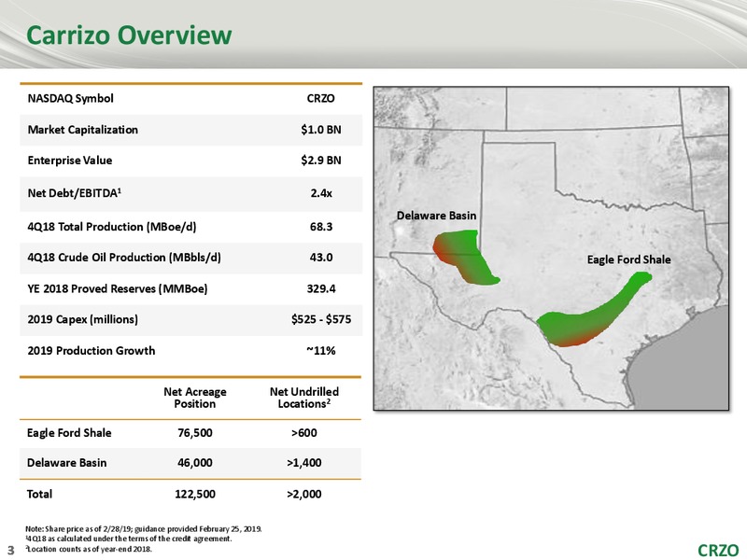Click the Eagle Ford shaded region on map
The image size is (747, 560).
[x=586, y=319]
